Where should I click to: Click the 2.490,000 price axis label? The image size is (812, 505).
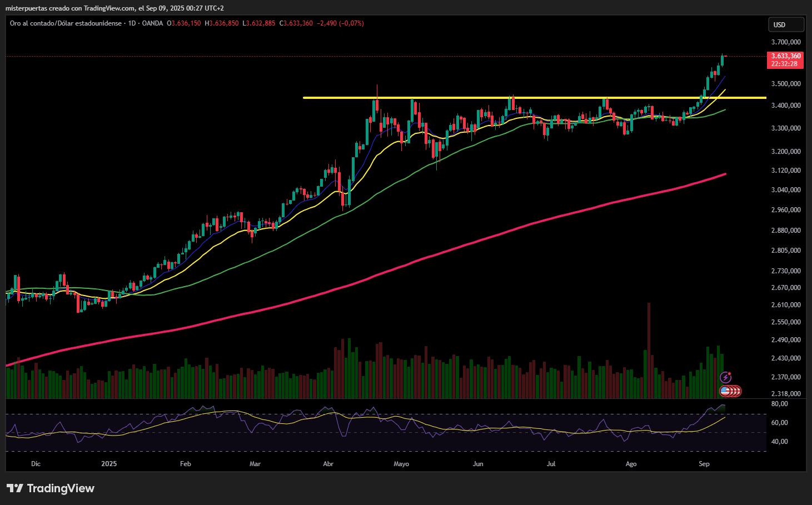786,340
